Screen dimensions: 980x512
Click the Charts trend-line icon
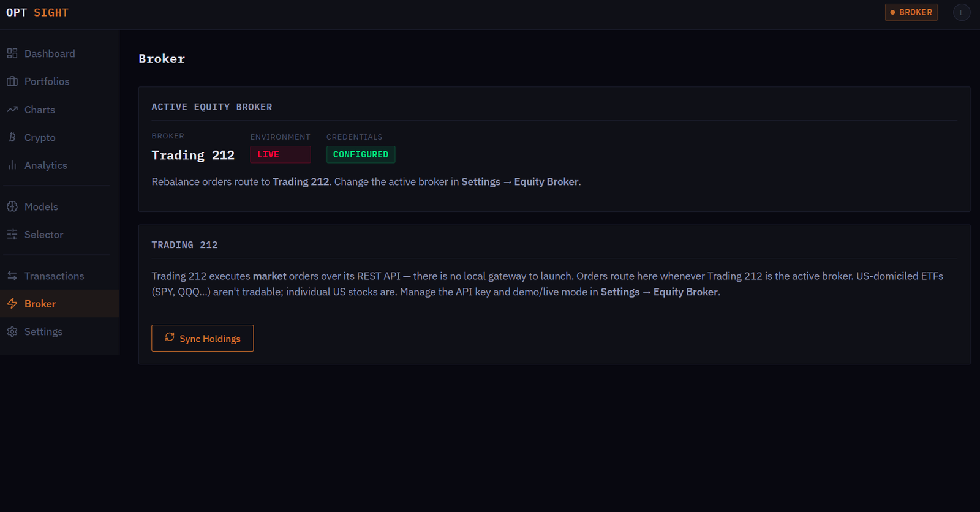coord(12,110)
